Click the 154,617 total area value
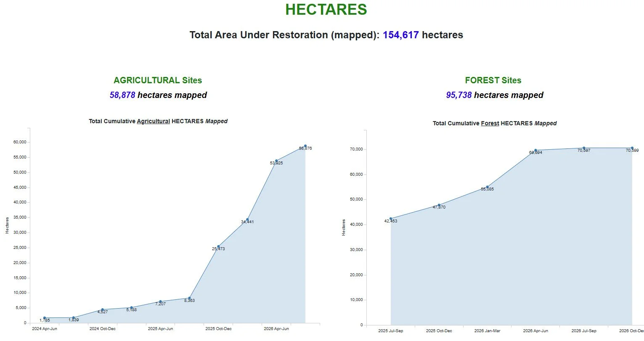 click(x=400, y=35)
